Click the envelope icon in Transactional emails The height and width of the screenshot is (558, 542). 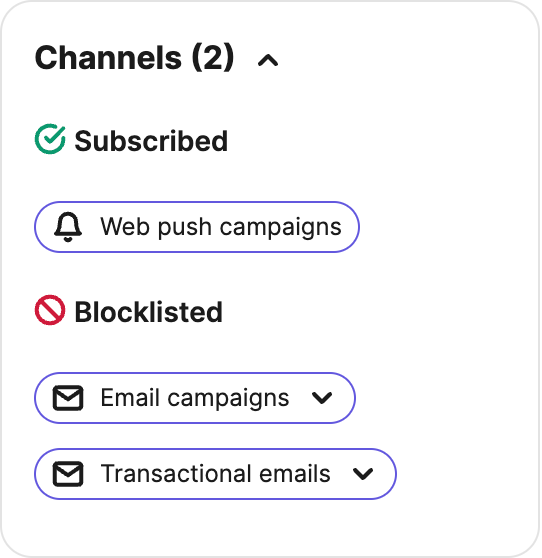tap(68, 474)
